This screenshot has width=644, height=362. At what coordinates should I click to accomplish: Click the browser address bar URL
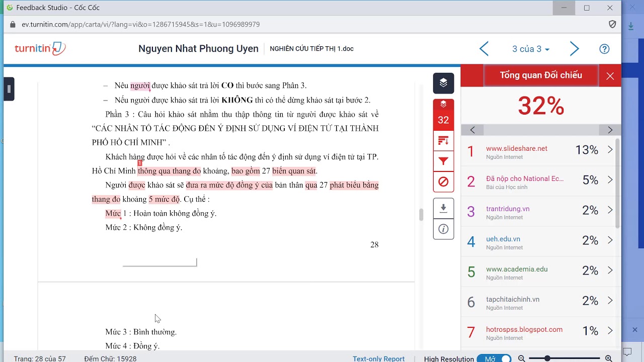click(141, 24)
